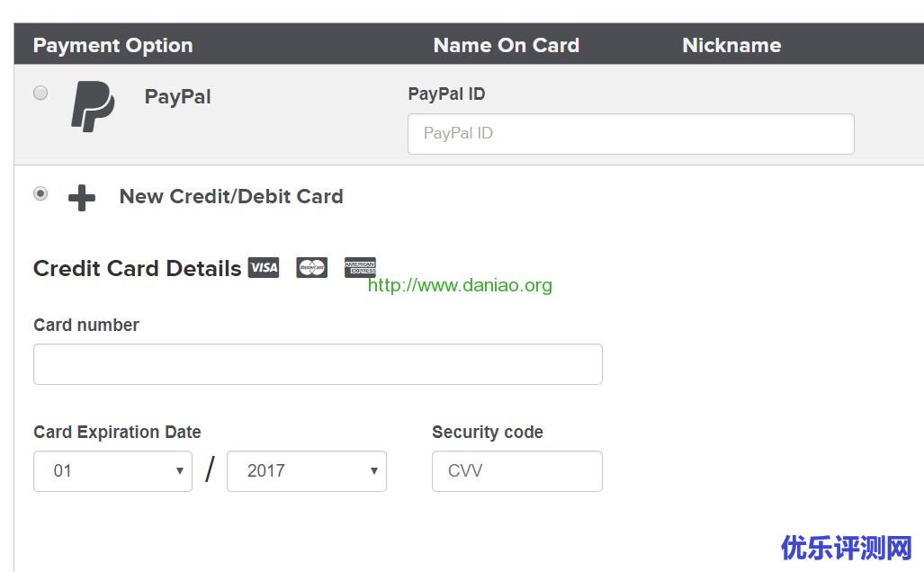Select the PayPal radio button

click(40, 93)
